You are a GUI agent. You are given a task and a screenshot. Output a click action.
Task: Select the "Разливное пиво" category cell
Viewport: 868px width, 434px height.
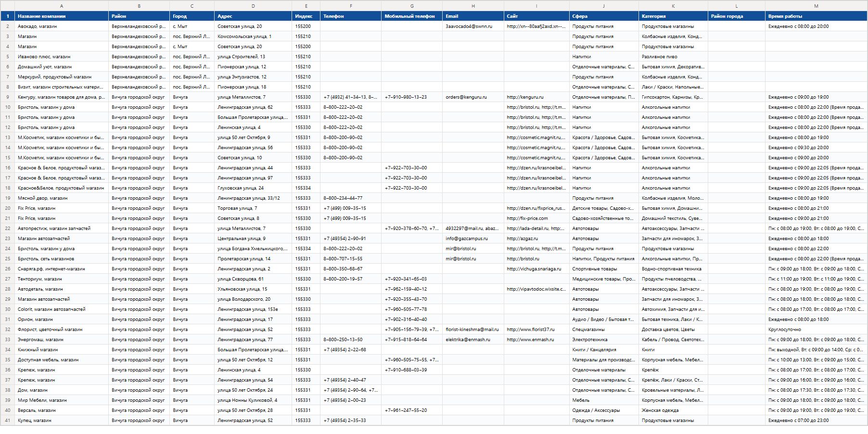pos(673,57)
